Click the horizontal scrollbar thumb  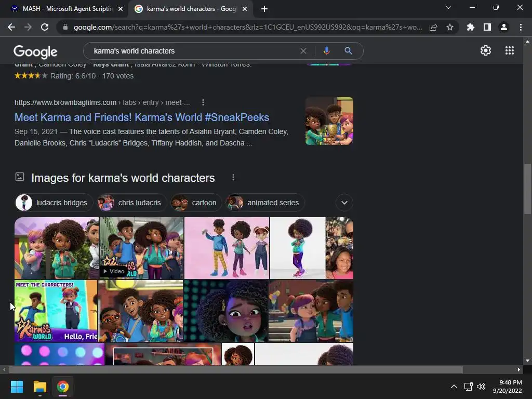pos(236,369)
